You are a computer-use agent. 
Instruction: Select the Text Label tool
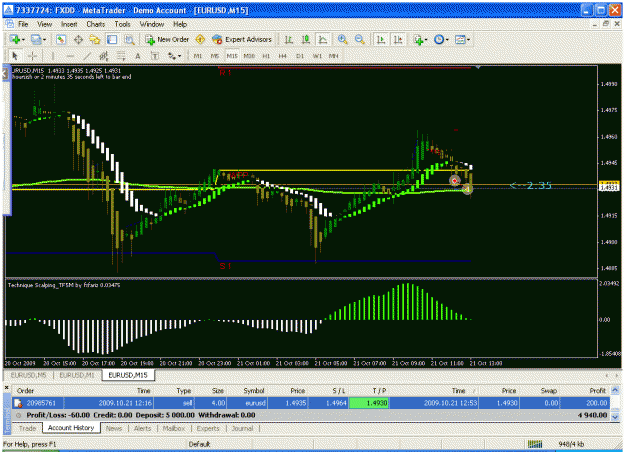155,56
